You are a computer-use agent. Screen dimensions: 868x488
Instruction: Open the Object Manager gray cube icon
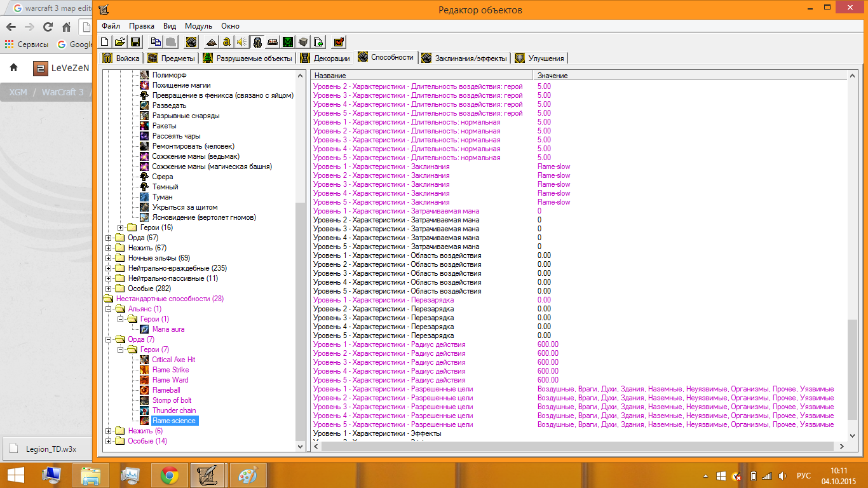click(x=303, y=42)
